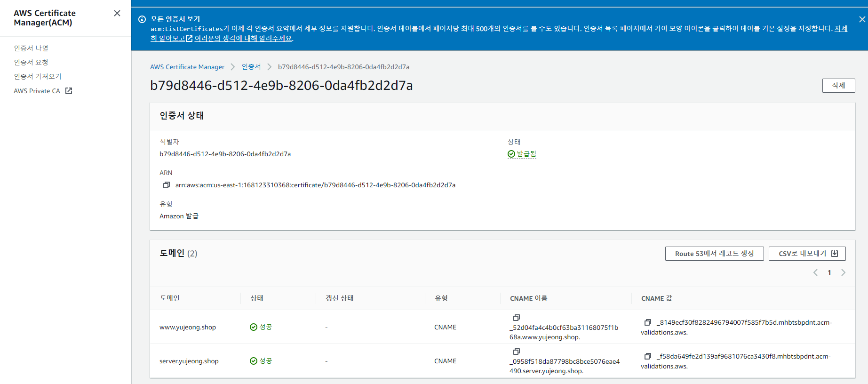This screenshot has height=384, width=868.
Task: Copy CNAME value for www.yujeong.shop
Action: 647,322
